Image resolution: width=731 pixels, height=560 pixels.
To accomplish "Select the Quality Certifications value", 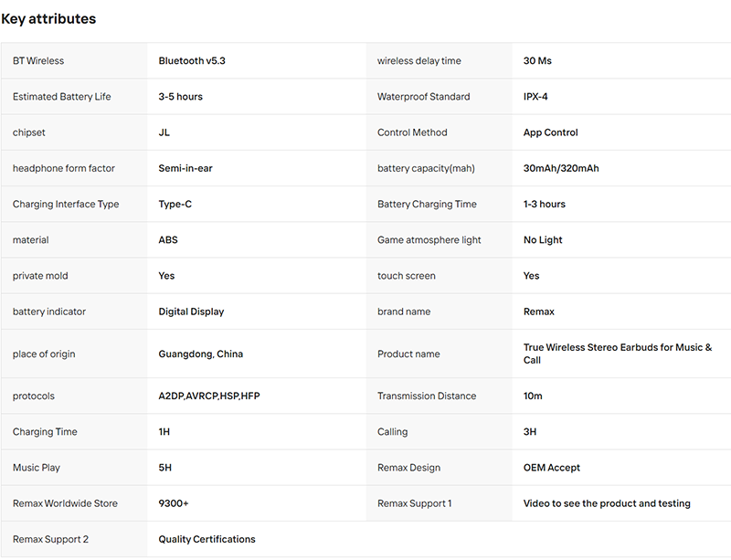I will click(207, 539).
